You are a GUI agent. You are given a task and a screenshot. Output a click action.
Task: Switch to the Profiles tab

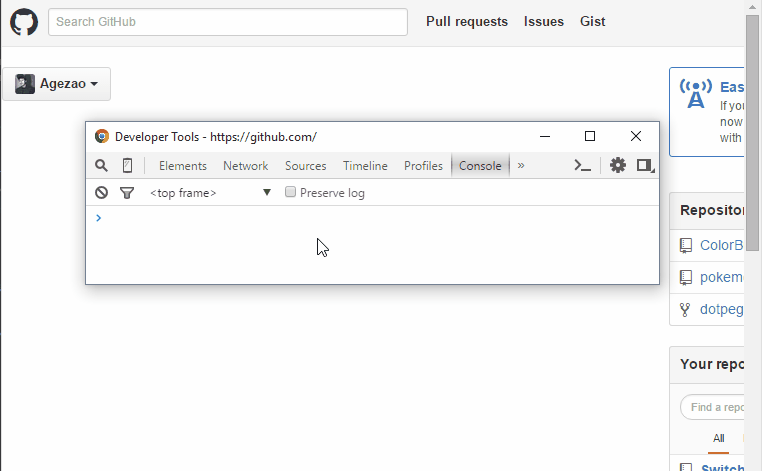pos(423,166)
